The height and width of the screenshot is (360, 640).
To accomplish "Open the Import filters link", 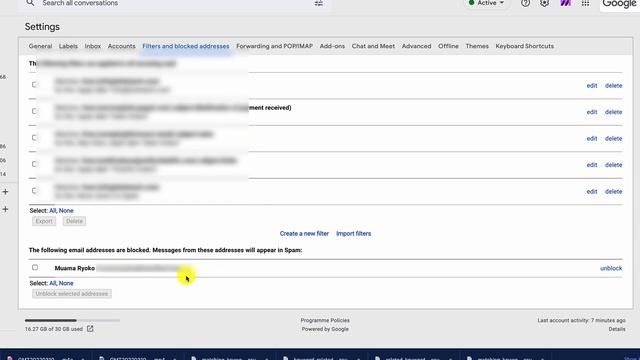I will [x=353, y=233].
